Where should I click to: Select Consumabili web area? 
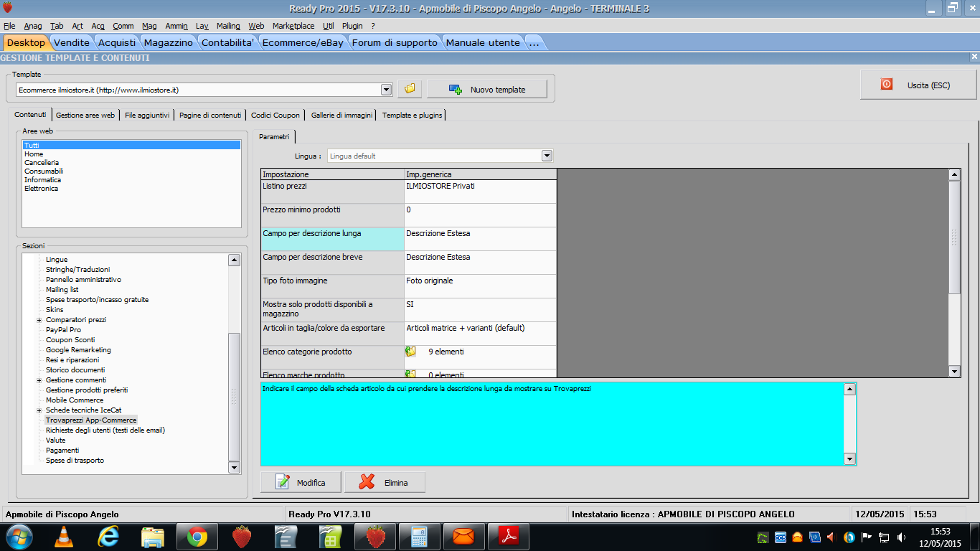[x=44, y=171]
